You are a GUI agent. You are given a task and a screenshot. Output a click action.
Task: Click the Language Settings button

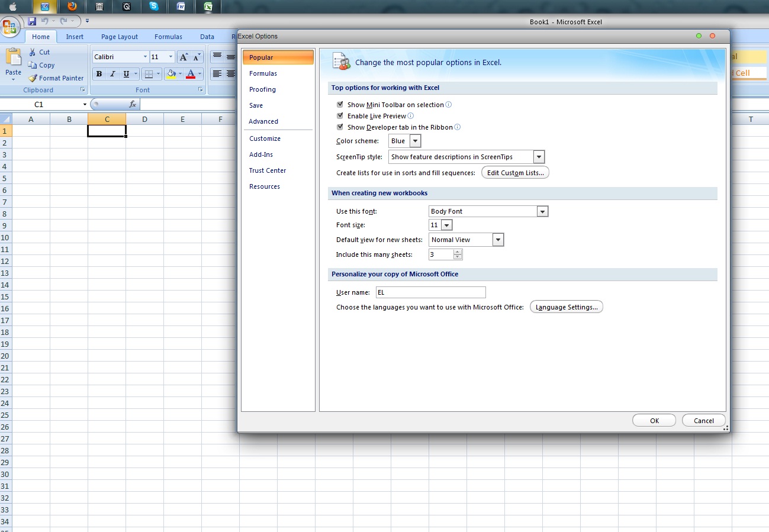coord(567,307)
